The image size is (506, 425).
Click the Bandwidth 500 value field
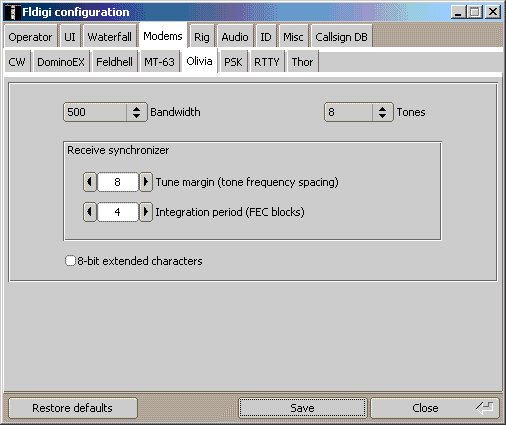pyautogui.click(x=95, y=112)
